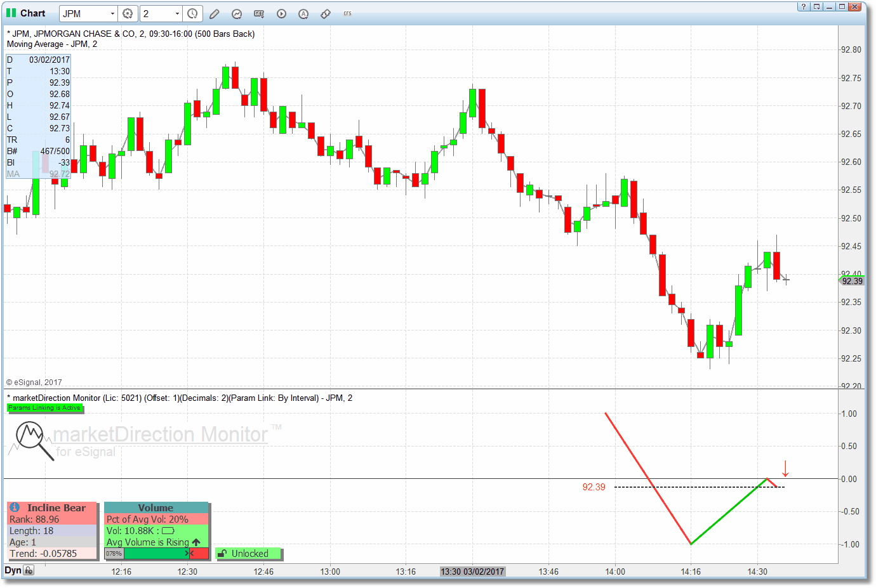The width and height of the screenshot is (876, 588).
Task: Select the Incline Bear panel header
Action: (x=52, y=507)
